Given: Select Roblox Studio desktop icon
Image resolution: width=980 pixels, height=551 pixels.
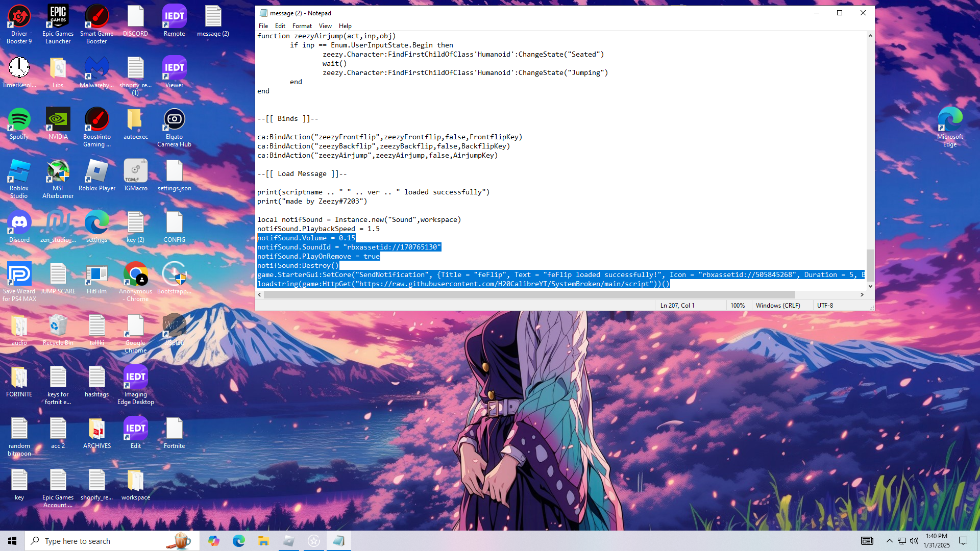Looking at the screenshot, I should (x=19, y=179).
